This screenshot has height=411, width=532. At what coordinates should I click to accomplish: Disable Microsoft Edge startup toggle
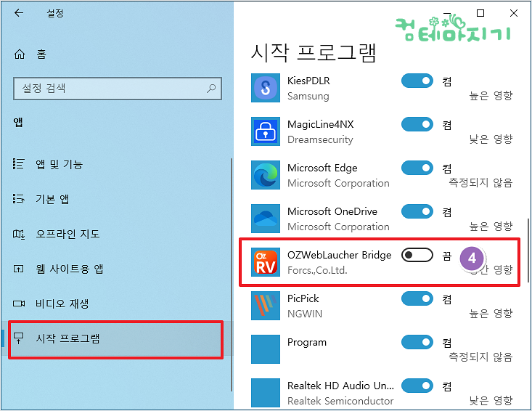(x=417, y=168)
